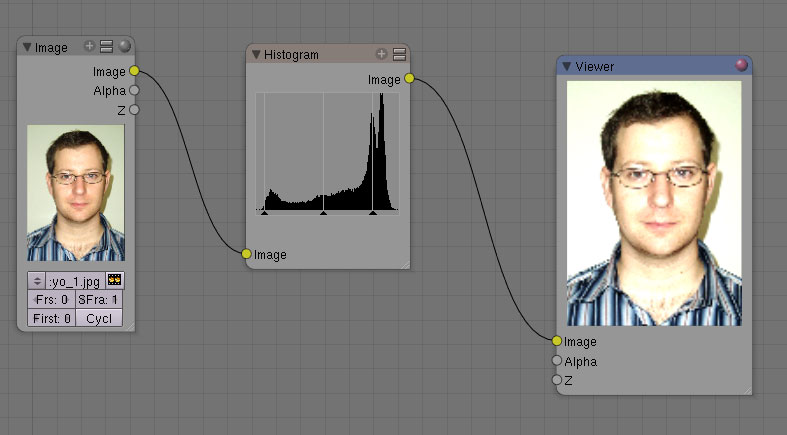Click the Viewer node Alpha input socket

pos(557,360)
